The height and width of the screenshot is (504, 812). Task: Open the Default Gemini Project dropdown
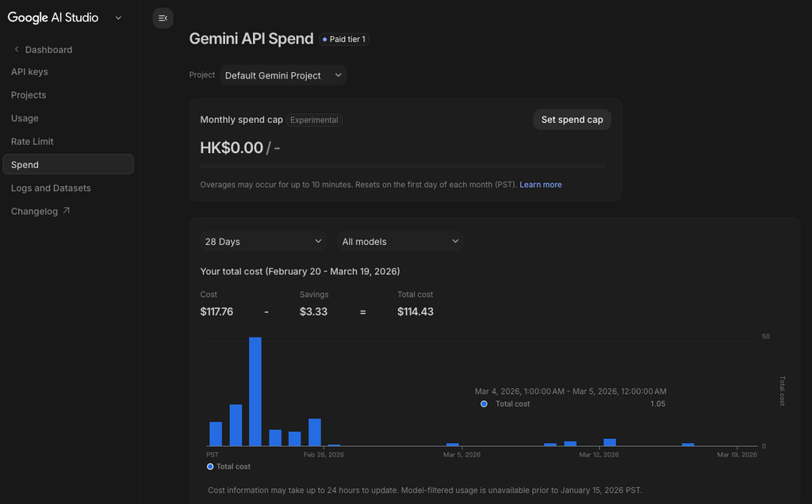click(282, 74)
